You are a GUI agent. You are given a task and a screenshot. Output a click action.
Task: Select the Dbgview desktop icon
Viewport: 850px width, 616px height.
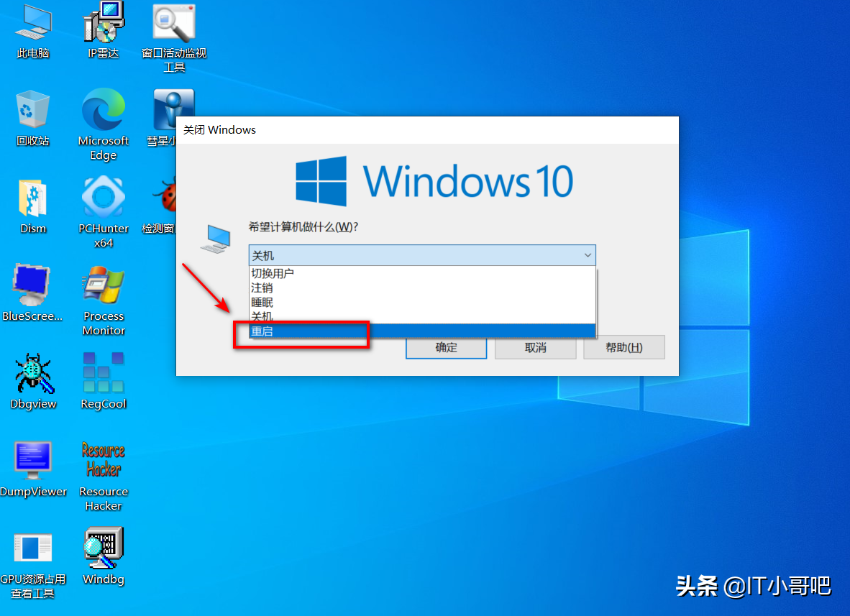pyautogui.click(x=33, y=381)
